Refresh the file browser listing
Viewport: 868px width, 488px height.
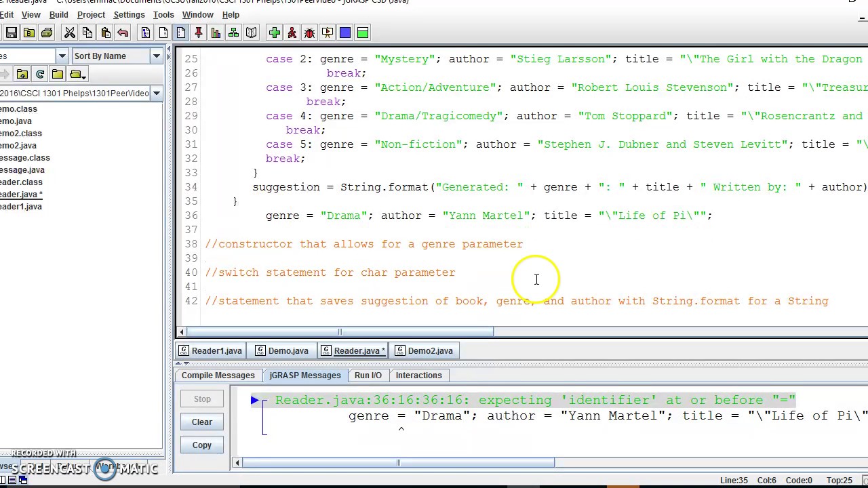point(40,75)
